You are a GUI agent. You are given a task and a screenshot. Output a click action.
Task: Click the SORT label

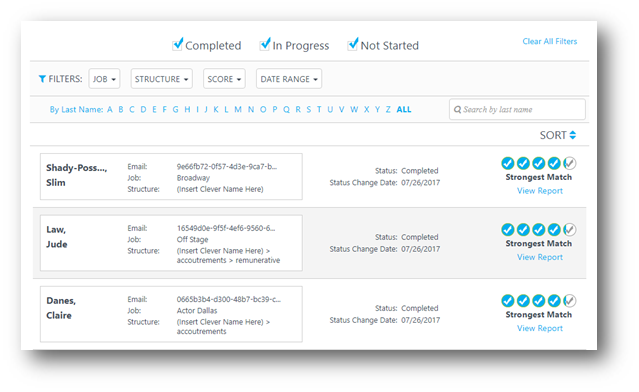(553, 135)
